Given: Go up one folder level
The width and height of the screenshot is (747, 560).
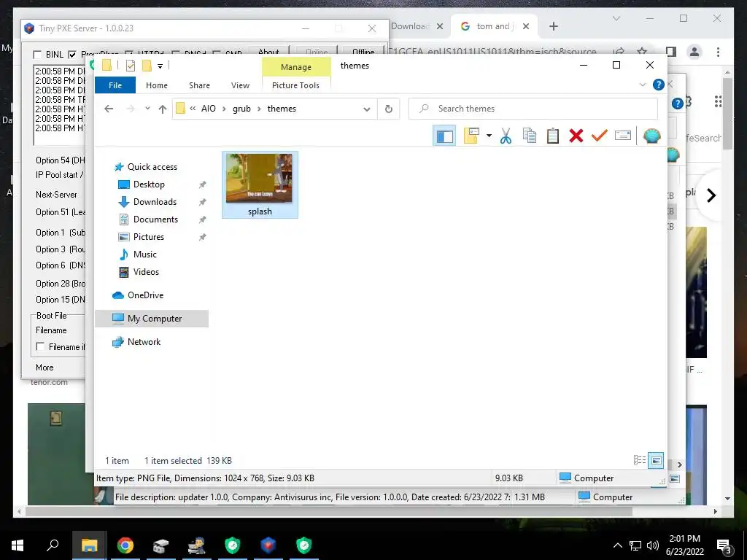Looking at the screenshot, I should (x=163, y=109).
